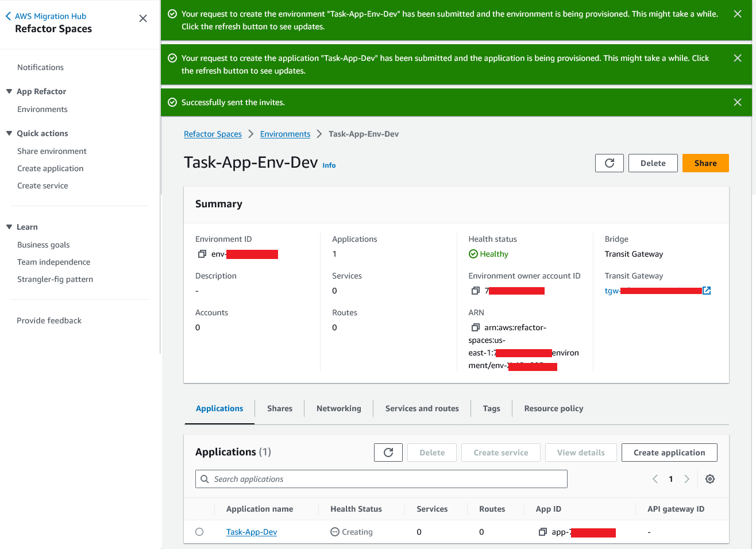Screen dimensions: 756x549
Task: Click the Delete environment button
Action: pyautogui.click(x=653, y=163)
